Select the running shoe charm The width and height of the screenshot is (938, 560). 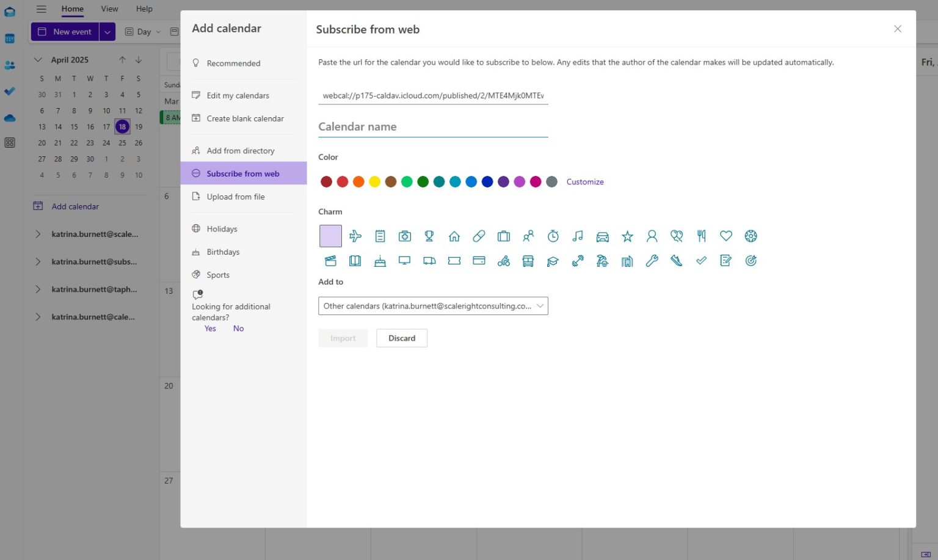coord(677,261)
